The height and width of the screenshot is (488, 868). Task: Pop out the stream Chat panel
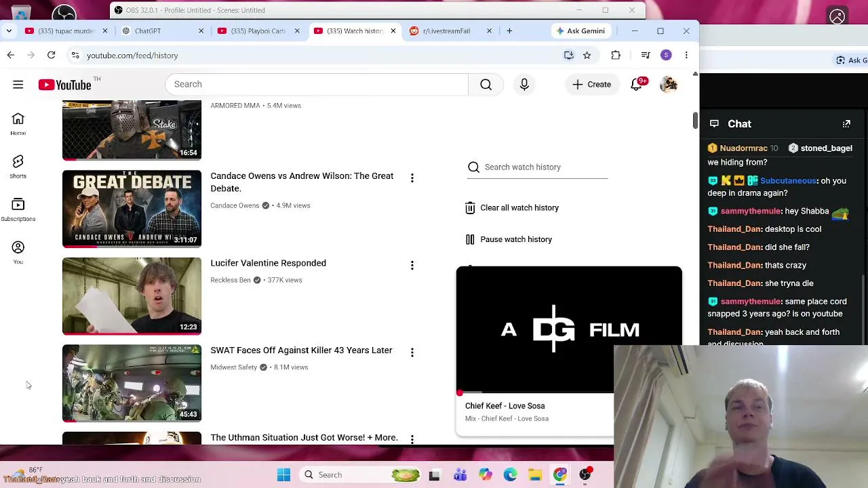[x=846, y=124]
